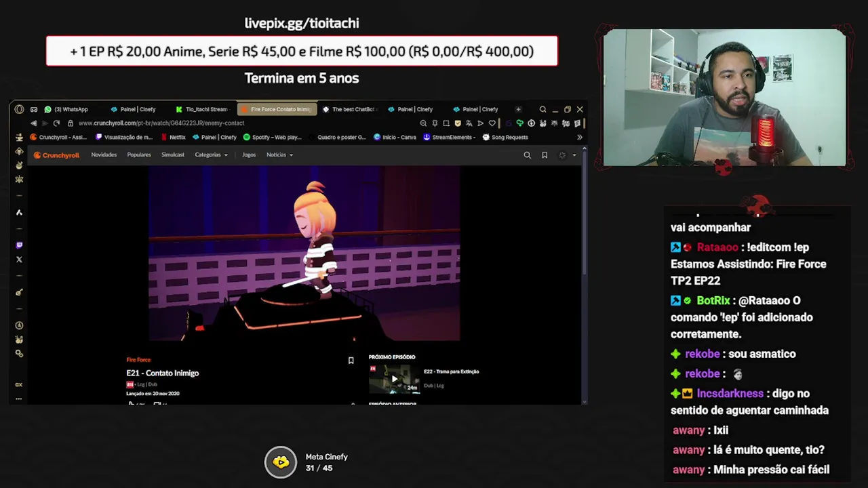The height and width of the screenshot is (488, 868).
Task: Play next episode thumbnail E22
Action: [395, 380]
